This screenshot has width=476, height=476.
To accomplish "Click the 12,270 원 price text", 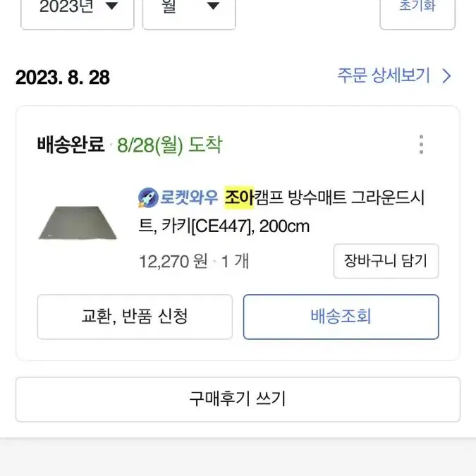I will coord(173,261).
